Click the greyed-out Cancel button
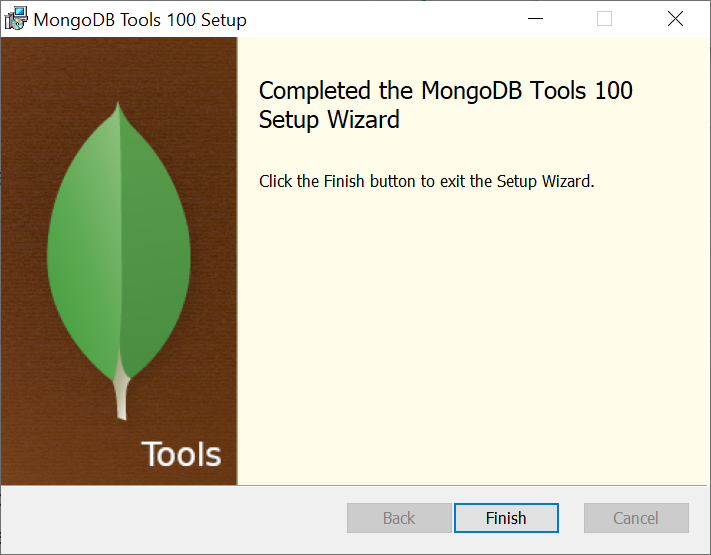This screenshot has height=555, width=711. tap(636, 518)
